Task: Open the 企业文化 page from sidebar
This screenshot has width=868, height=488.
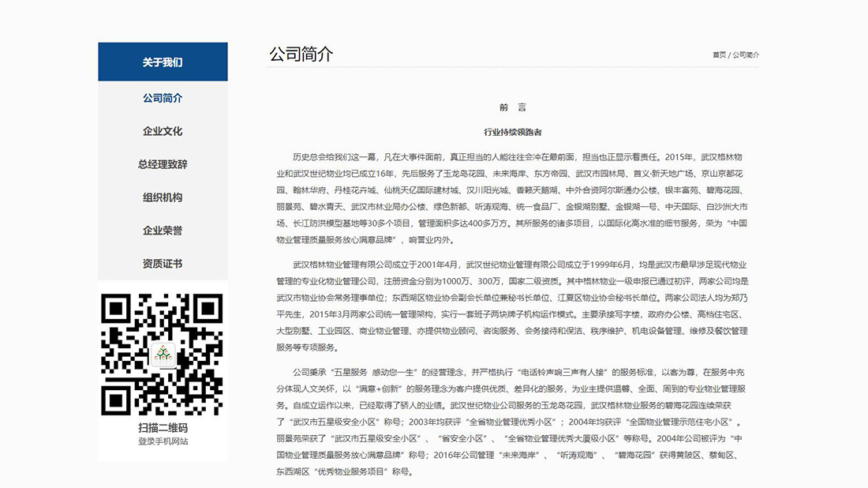Action: [x=162, y=131]
